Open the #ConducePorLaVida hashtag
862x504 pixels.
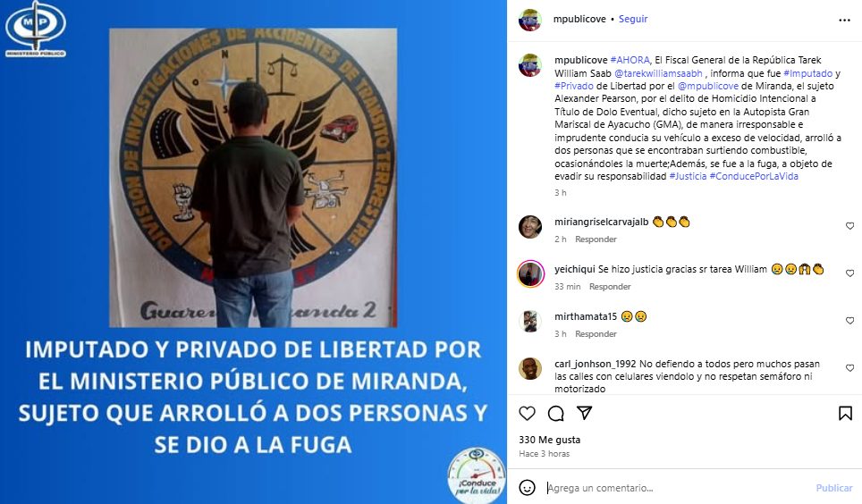754,176
